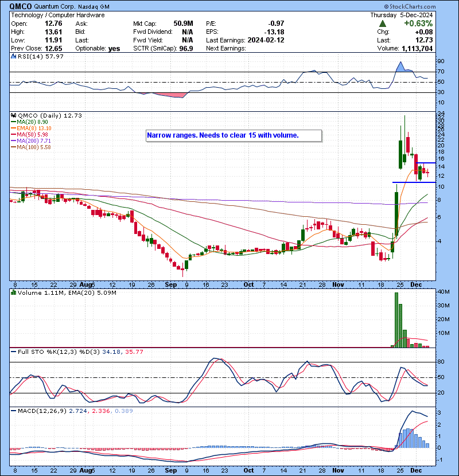Click the Nov marker on price date axis
459x476 pixels.
pyautogui.click(x=337, y=284)
